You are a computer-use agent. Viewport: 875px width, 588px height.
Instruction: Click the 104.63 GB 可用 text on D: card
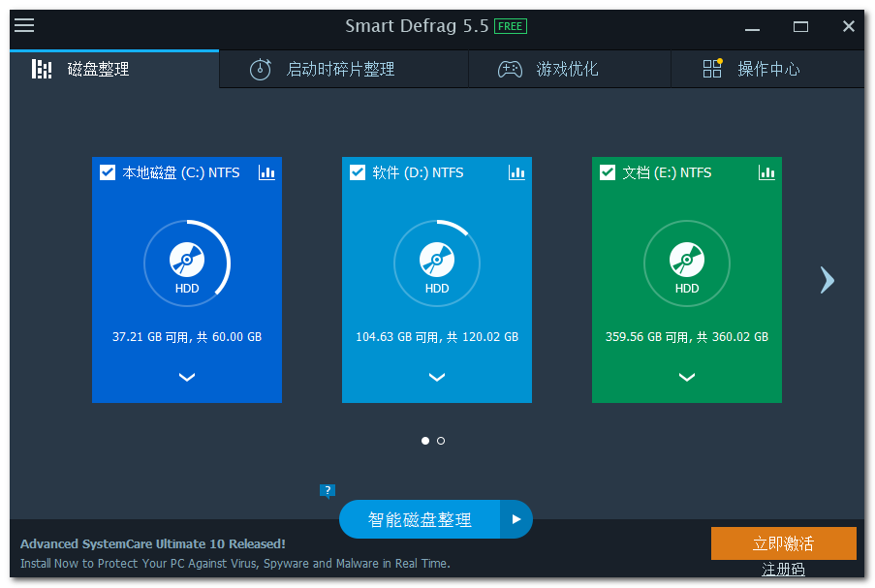point(437,337)
